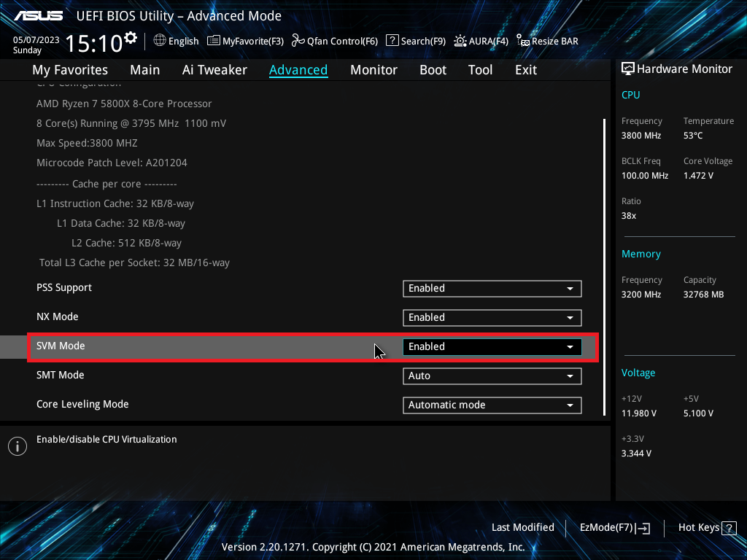Click the Hardware Monitor screen icon

click(x=628, y=69)
